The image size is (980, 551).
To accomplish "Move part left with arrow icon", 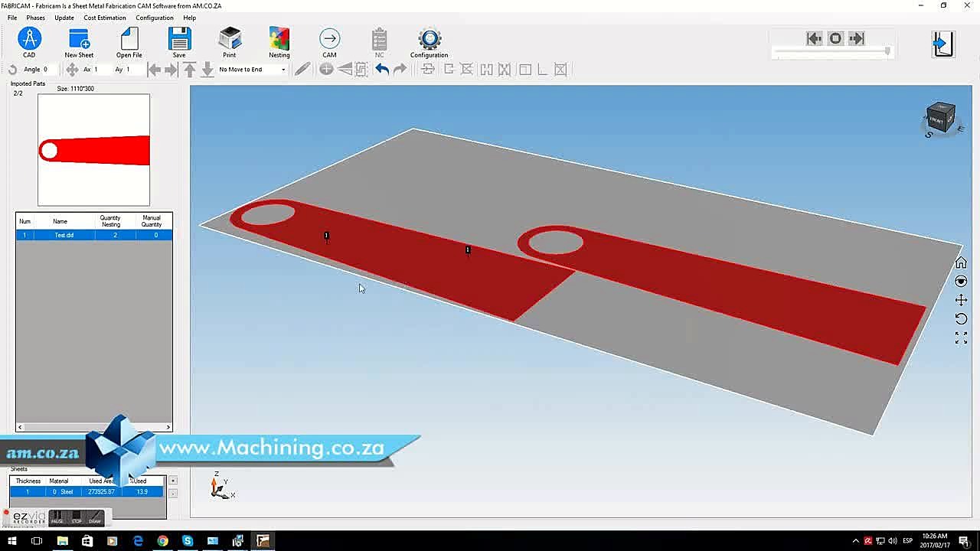I will pos(154,70).
